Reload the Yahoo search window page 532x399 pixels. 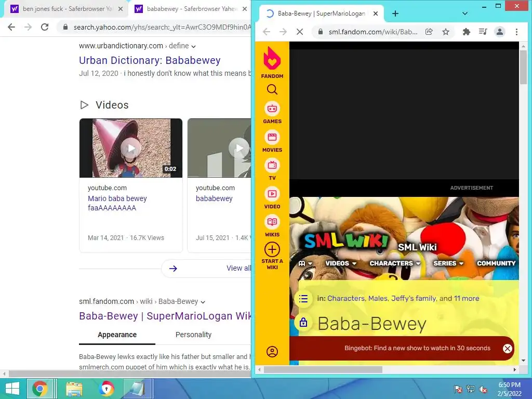tap(45, 27)
